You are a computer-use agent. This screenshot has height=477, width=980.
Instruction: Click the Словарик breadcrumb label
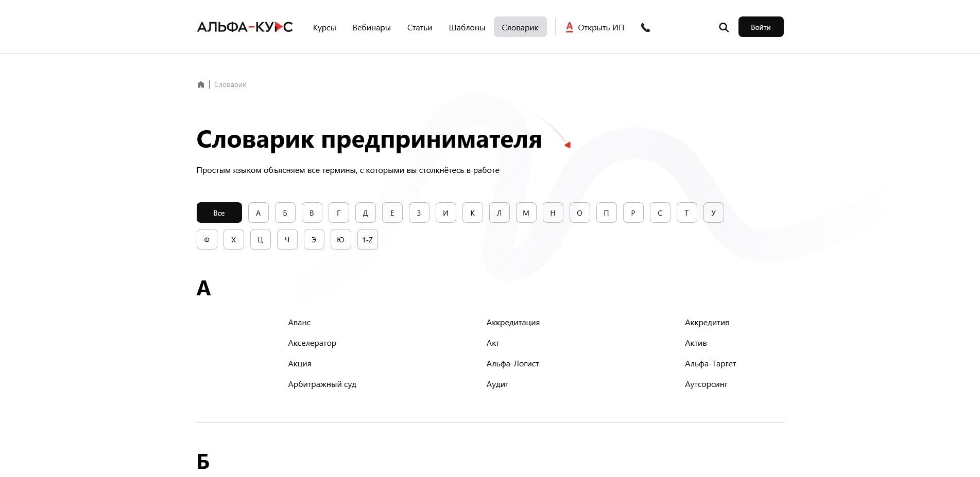click(230, 84)
